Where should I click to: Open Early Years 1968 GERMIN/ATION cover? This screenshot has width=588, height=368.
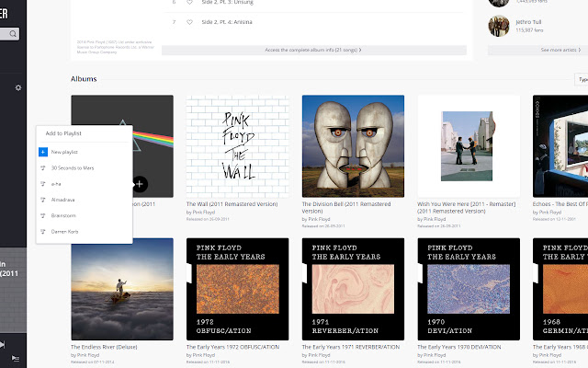[560, 289]
